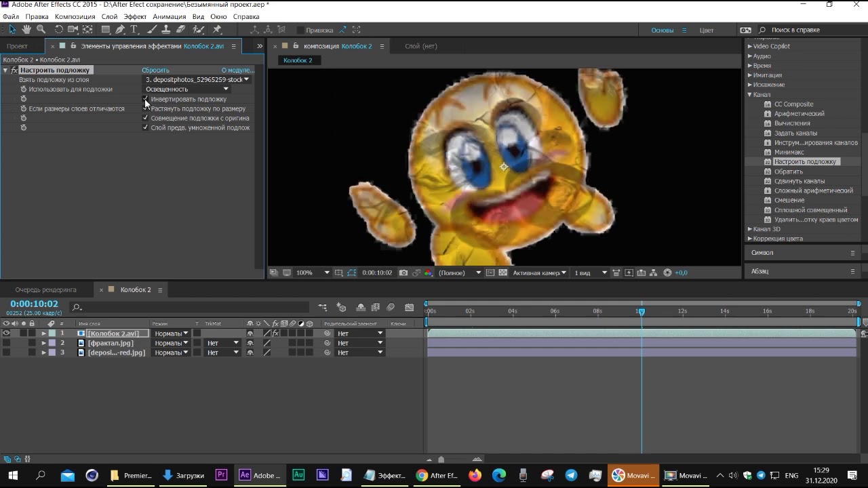868x488 pixels.
Task: Select the Roto Brush tool
Action: pyautogui.click(x=199, y=30)
